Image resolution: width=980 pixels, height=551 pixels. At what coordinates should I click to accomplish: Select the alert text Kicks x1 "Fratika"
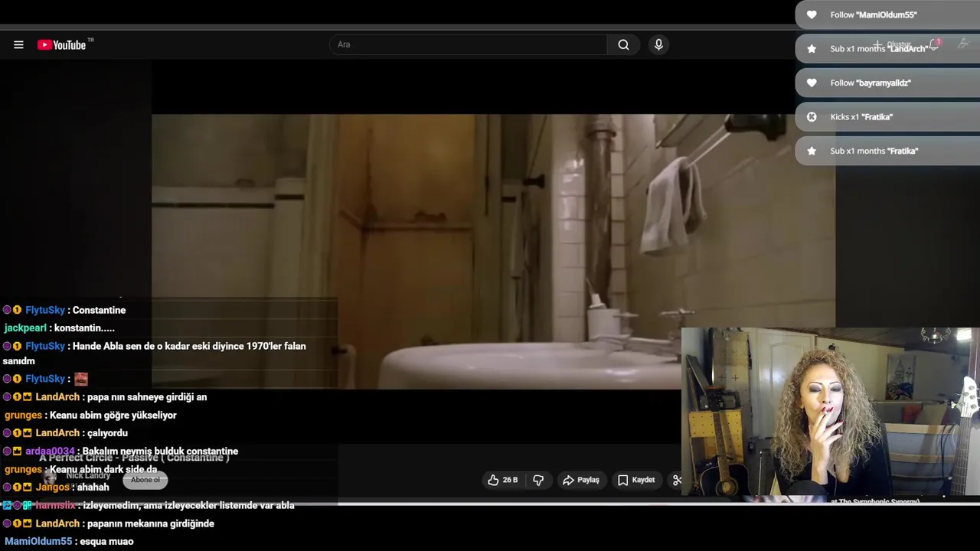click(x=861, y=117)
